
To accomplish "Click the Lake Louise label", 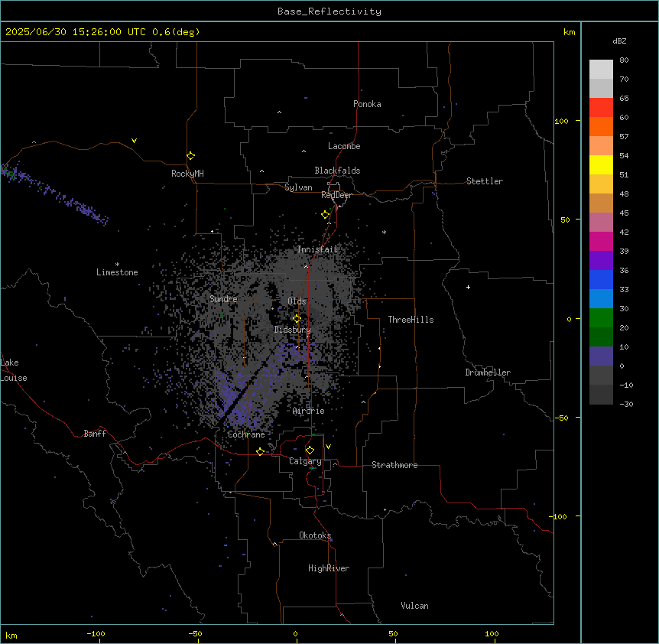I will (x=14, y=370).
